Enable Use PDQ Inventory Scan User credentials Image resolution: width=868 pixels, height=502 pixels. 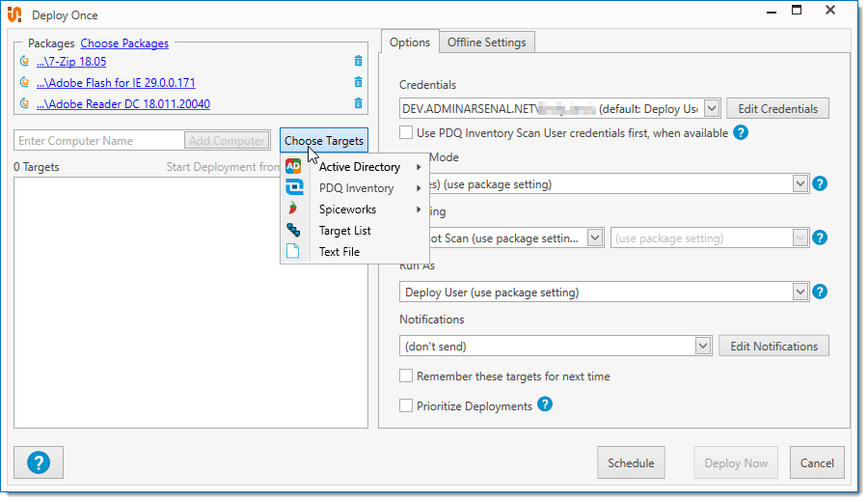click(407, 132)
